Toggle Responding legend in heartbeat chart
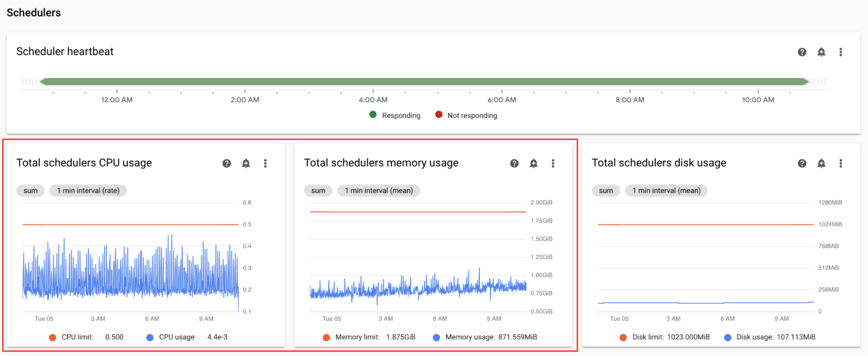This screenshot has height=356, width=868. point(395,115)
